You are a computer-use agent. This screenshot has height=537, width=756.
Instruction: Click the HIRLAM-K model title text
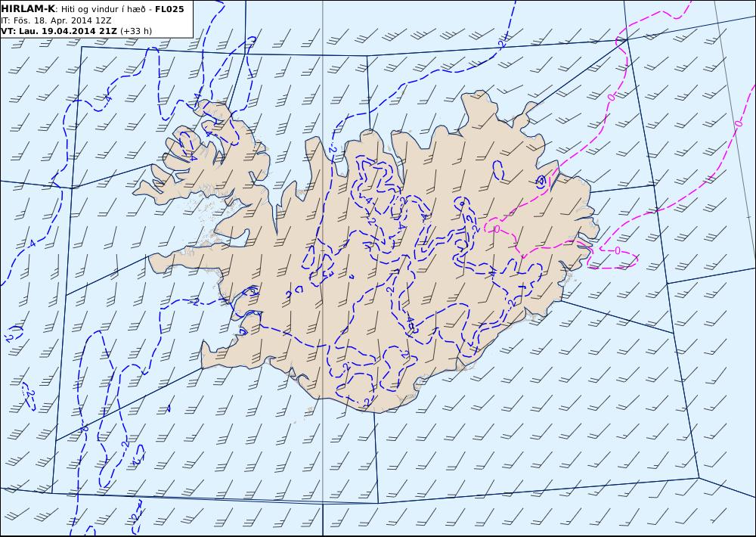pos(29,9)
